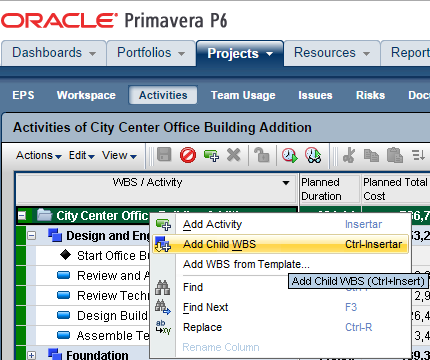This screenshot has width=430, height=360.
Task: Open the Edit dropdown menu
Action: [82, 155]
